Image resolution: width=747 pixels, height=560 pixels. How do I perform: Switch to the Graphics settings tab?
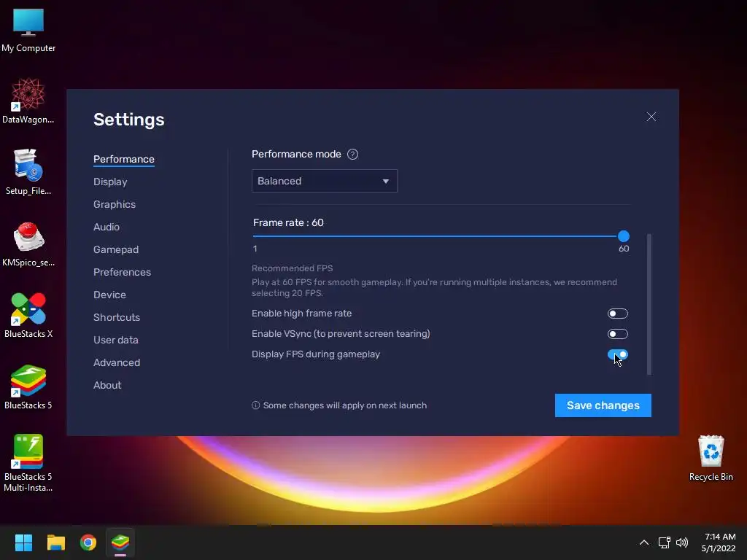pyautogui.click(x=115, y=204)
